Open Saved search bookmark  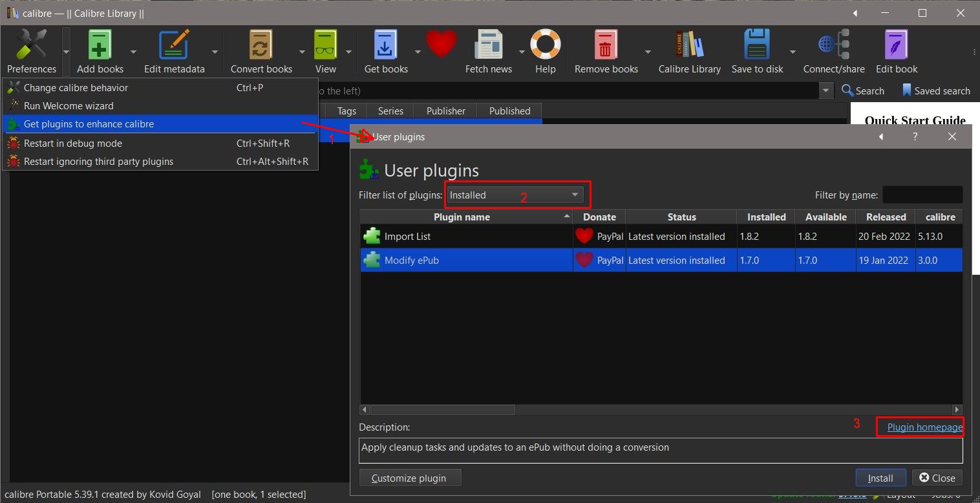click(x=936, y=91)
